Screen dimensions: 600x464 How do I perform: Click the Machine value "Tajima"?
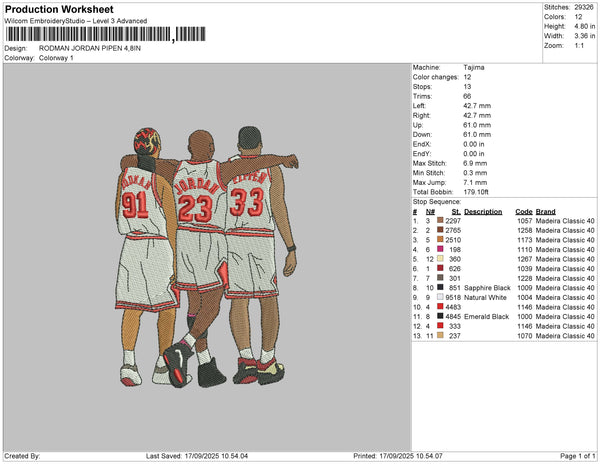point(474,67)
